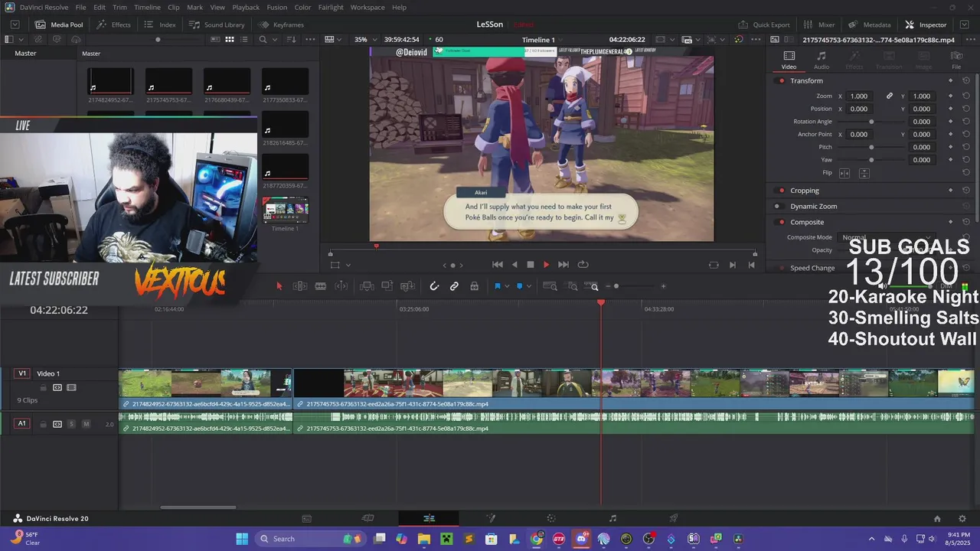Click the Zoom X value field

click(x=860, y=96)
